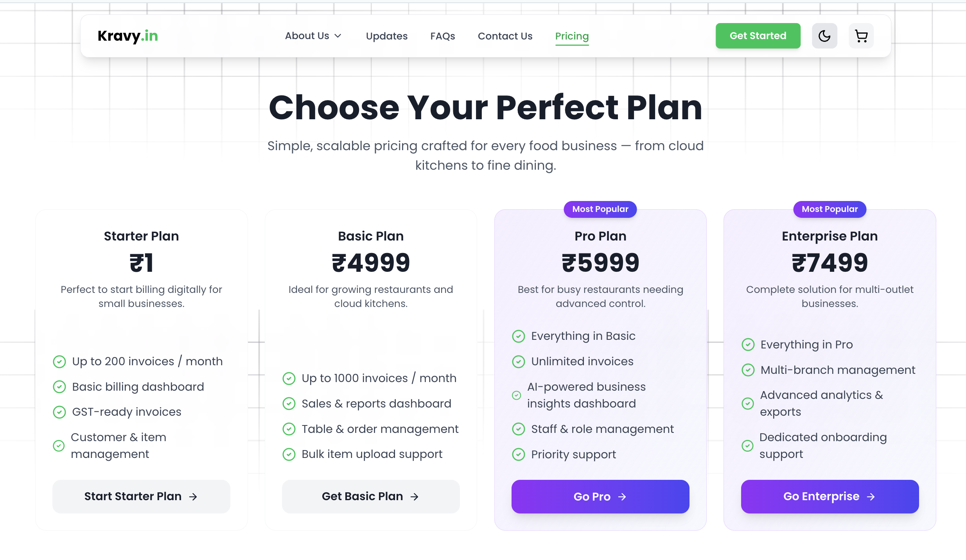Click the Get Basic Plan button
The width and height of the screenshot is (966, 560).
click(370, 496)
